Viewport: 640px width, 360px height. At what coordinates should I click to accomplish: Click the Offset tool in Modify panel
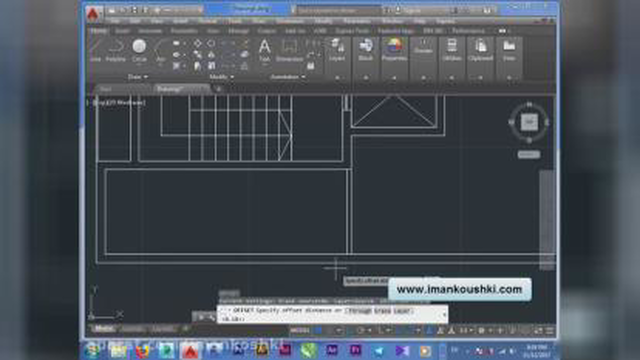click(x=244, y=66)
